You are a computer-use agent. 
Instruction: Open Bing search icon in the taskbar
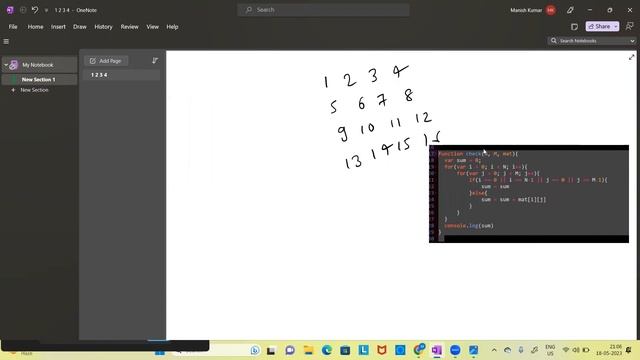tap(255, 350)
